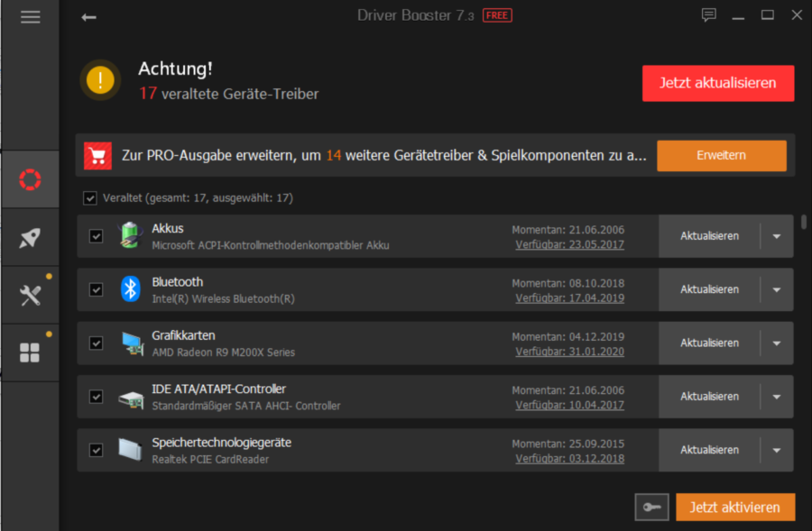This screenshot has width=812, height=531.
Task: Open the Boost rocket icon in the sidebar
Action: pyautogui.click(x=30, y=236)
